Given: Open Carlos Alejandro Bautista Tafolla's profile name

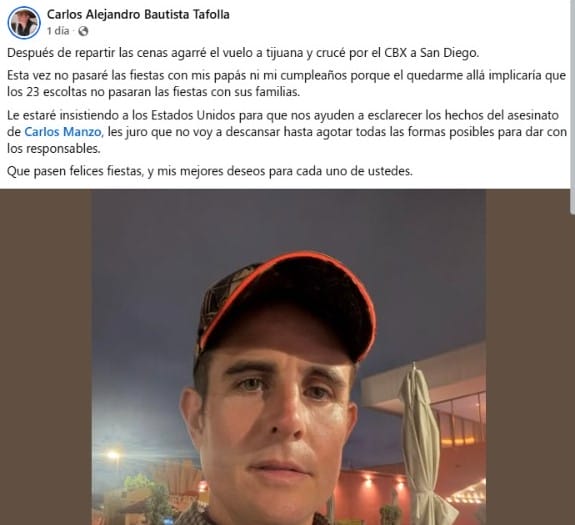Looking at the screenshot, I should click(x=138, y=14).
